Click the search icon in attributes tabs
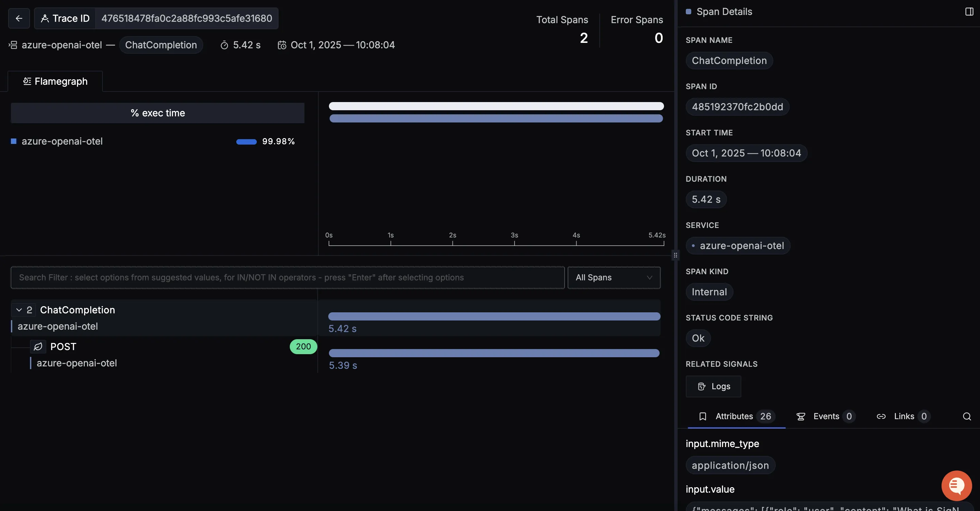The image size is (980, 511). point(967,416)
